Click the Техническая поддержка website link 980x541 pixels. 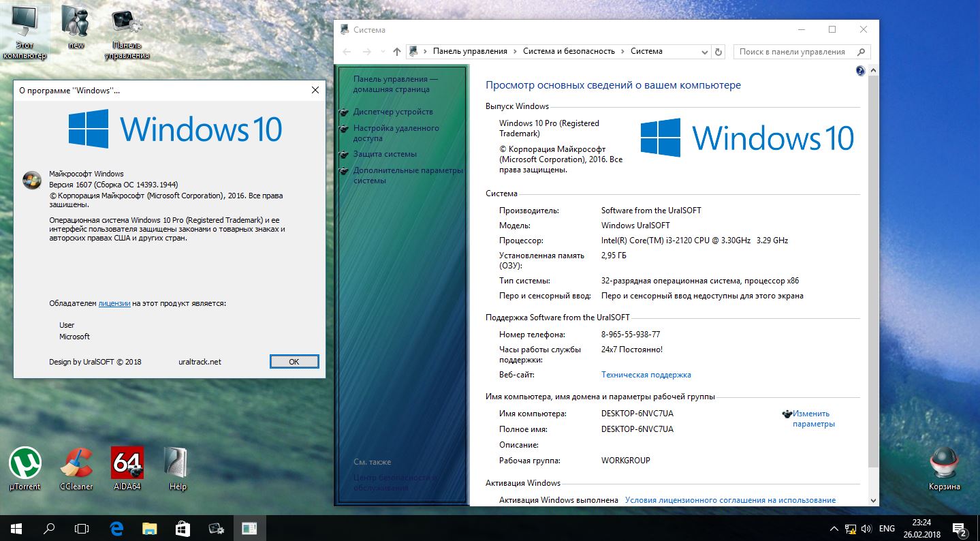click(646, 375)
